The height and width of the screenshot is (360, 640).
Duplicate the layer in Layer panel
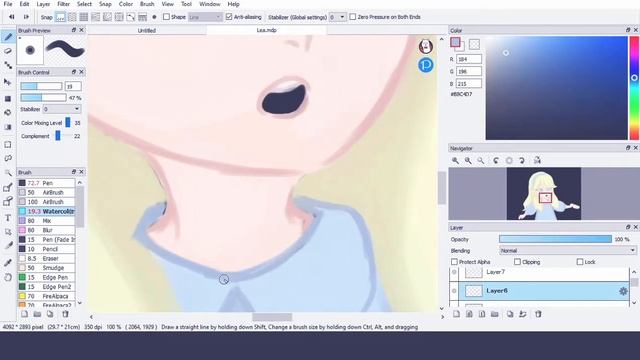(510, 314)
